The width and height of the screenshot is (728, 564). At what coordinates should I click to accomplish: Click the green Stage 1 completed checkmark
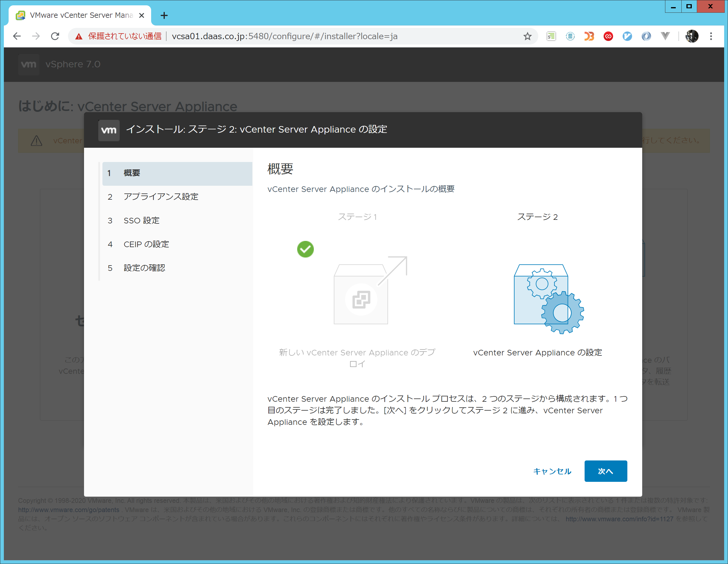click(305, 249)
